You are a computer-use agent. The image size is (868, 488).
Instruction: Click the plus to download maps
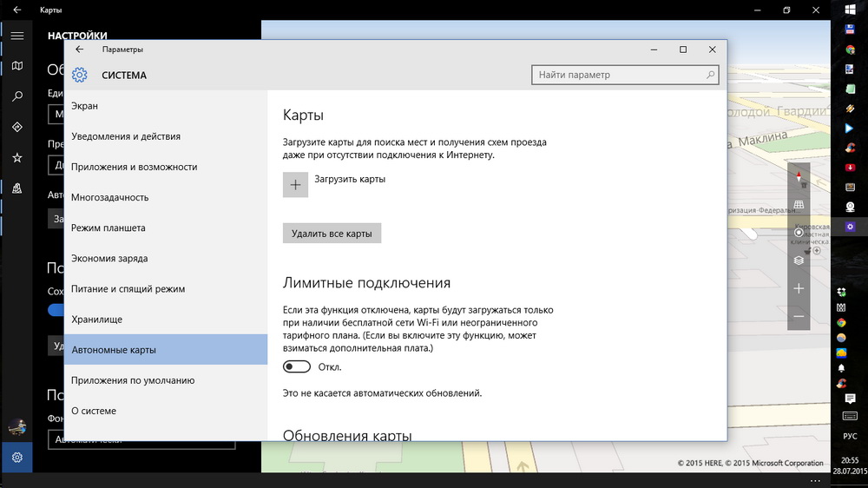point(295,185)
